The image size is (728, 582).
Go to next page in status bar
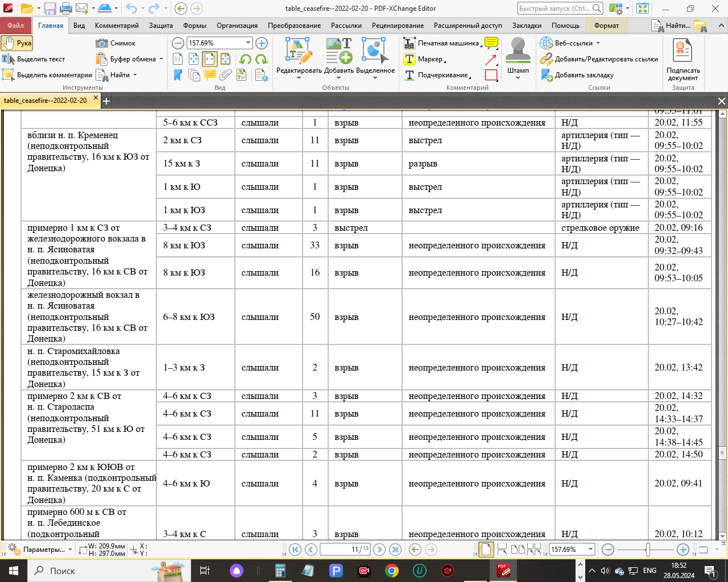[x=379, y=550]
